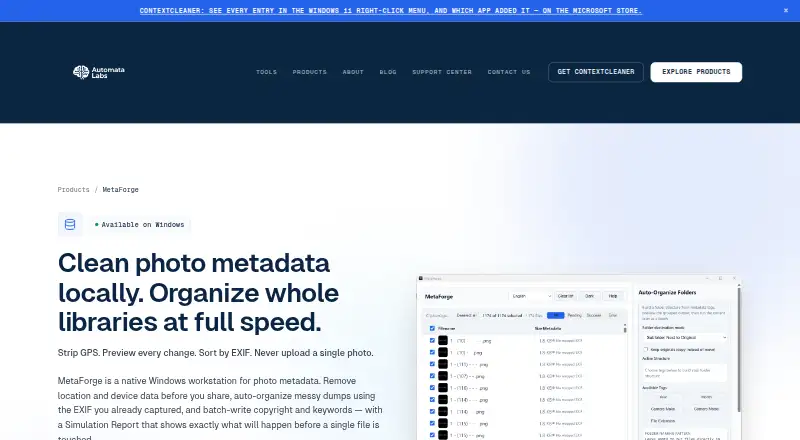Viewport: 800px width, 440px height.
Task: Select the MetaForge breadcrumb text
Action: [120, 189]
